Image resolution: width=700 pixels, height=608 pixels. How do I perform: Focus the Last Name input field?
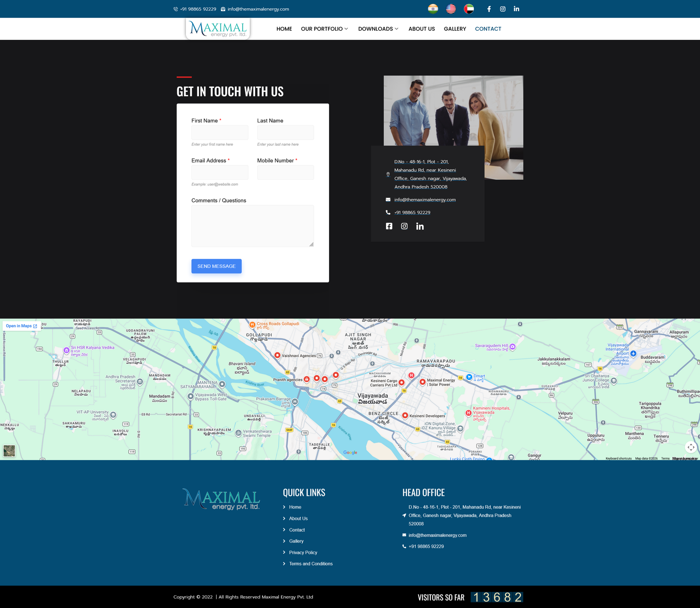tap(286, 133)
